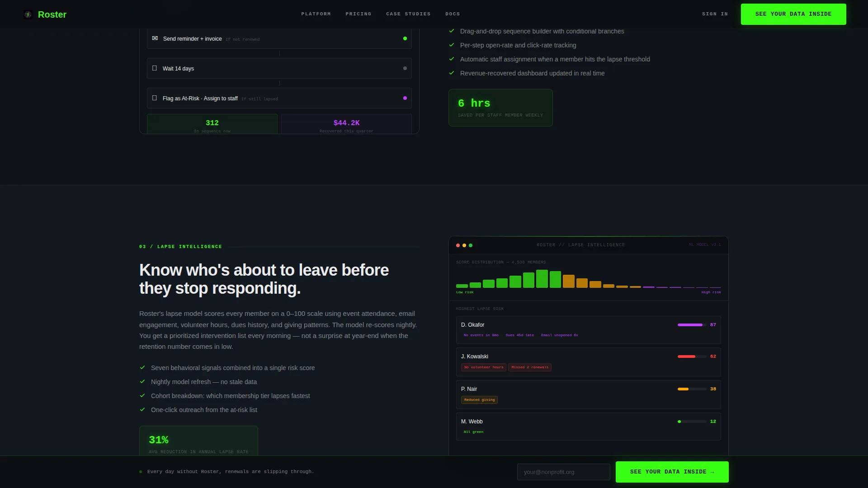This screenshot has height=488, width=868.
Task: Click the checkmark beside Revenue-recovered dashboard
Action: [x=452, y=73]
